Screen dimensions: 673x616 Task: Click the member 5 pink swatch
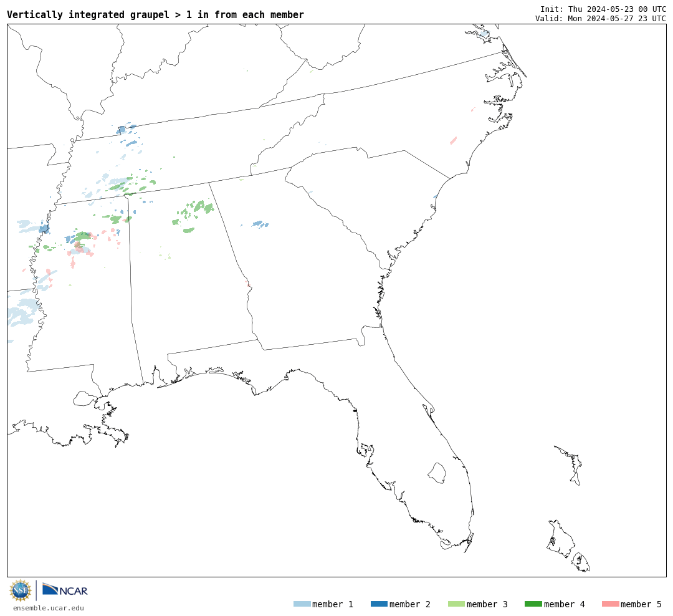pyautogui.click(x=610, y=604)
